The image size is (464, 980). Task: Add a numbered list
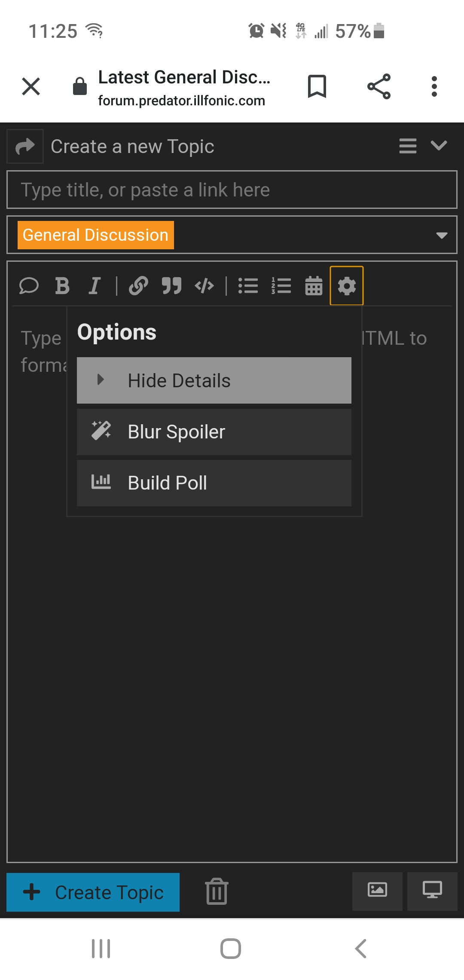tap(281, 286)
